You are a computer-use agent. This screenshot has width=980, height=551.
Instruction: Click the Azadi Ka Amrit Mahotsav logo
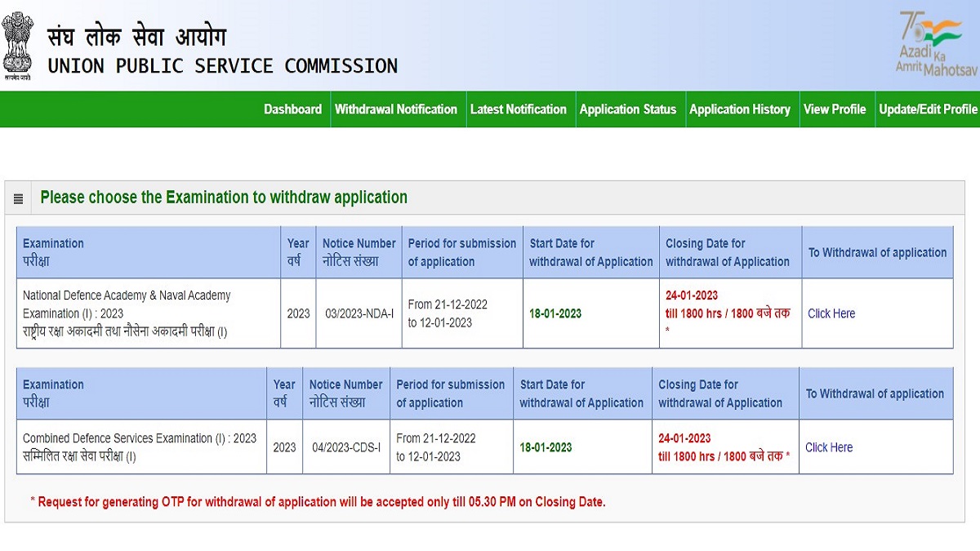coord(929,44)
